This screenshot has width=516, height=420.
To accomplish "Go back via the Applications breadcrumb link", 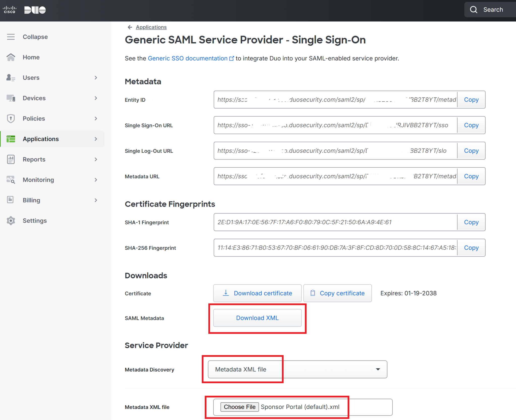I will tap(151, 27).
